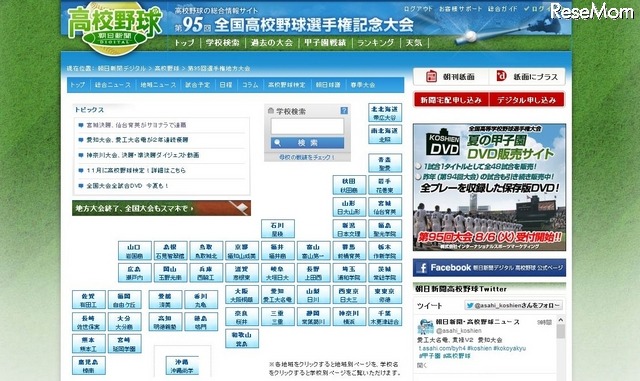Image resolution: width=640 pixels, height=381 pixels.
Task: Click the 和歌山 region tile
Action: click(x=242, y=339)
